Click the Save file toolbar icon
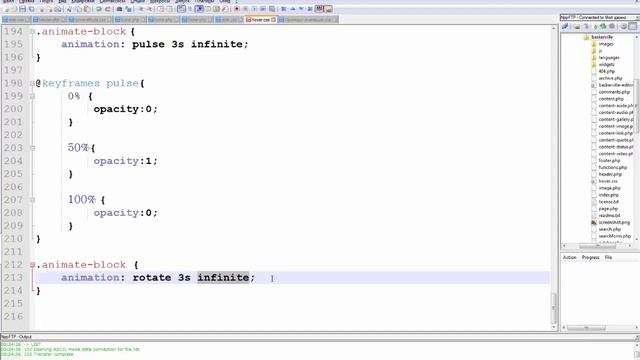640x360 pixels. tap(22, 9)
